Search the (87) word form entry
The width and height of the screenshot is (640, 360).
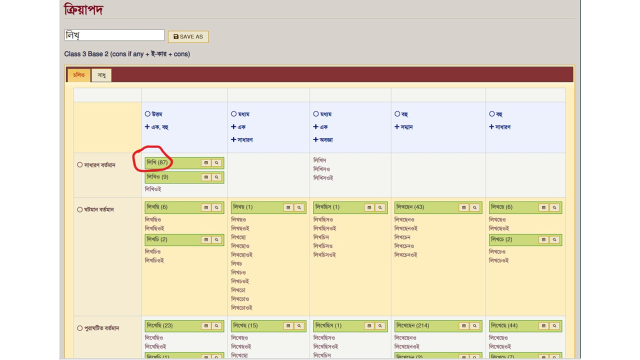click(217, 163)
